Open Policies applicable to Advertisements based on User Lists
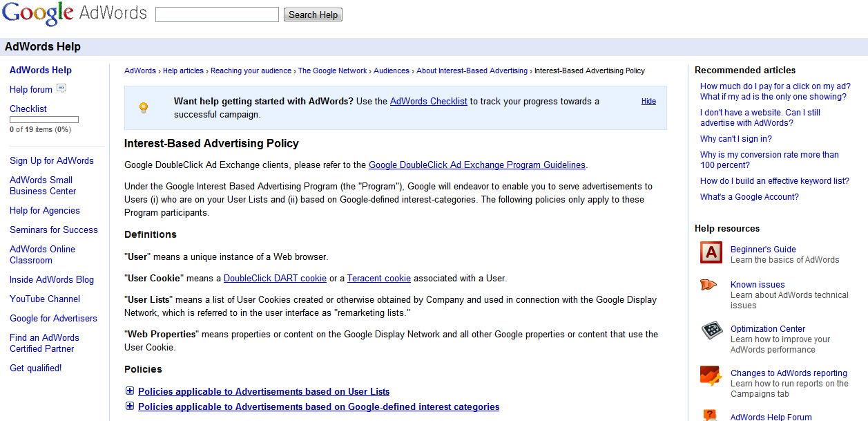This screenshot has width=868, height=421. click(x=264, y=391)
